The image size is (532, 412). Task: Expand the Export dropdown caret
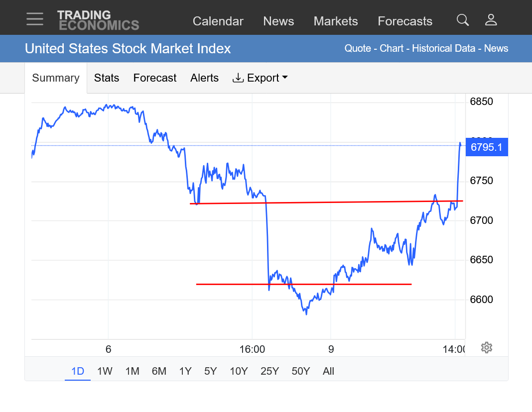(x=285, y=78)
